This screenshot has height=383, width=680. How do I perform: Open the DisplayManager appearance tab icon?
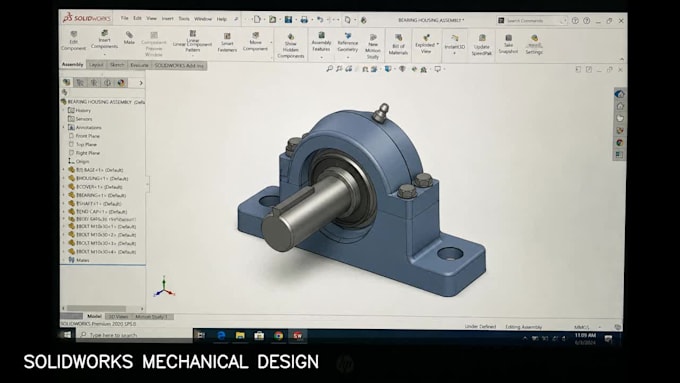pyautogui.click(x=121, y=82)
